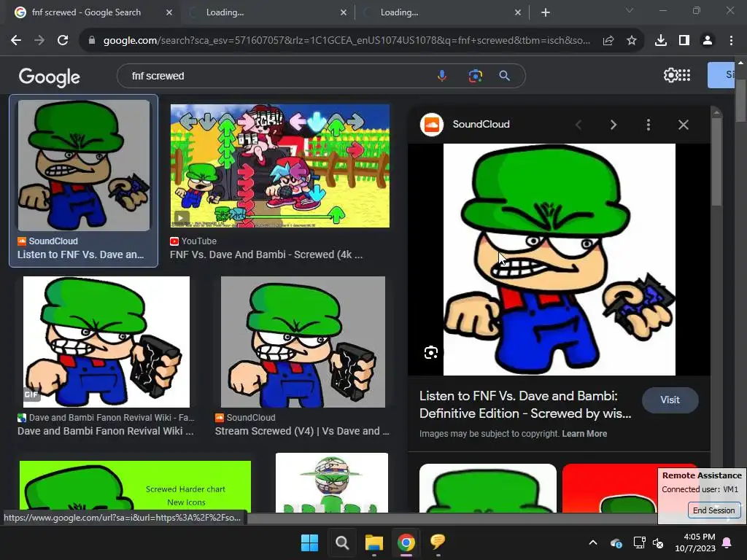Screen dimensions: 747x560
Task: Click the preview panel vertical scrollbar
Action: (x=716, y=162)
